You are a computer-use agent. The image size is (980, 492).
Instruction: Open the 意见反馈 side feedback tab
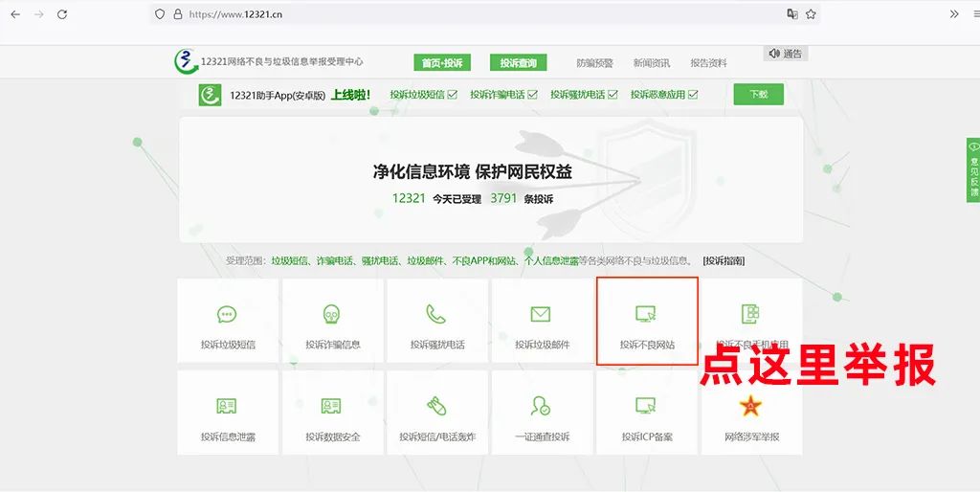(x=973, y=170)
